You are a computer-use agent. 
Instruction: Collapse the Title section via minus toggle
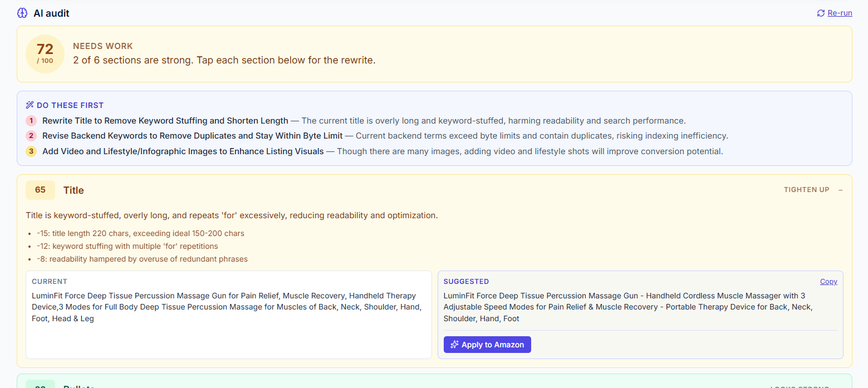(x=841, y=190)
